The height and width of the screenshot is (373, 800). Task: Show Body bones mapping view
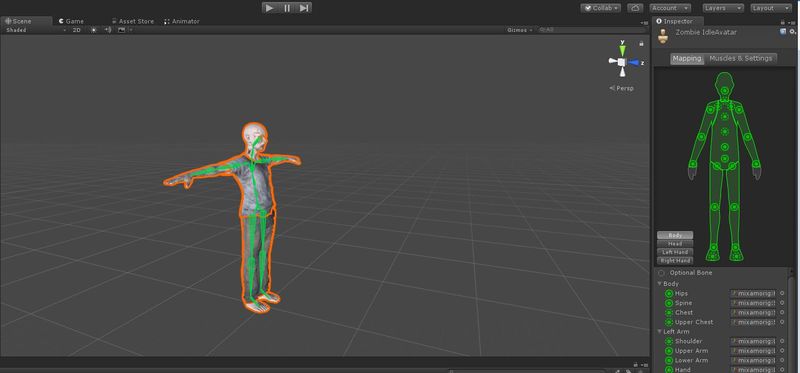tap(675, 235)
